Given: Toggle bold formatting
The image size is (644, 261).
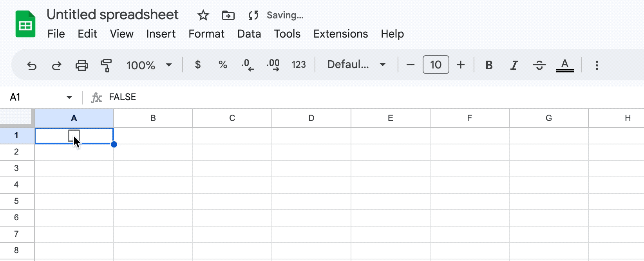Looking at the screenshot, I should click(488, 65).
